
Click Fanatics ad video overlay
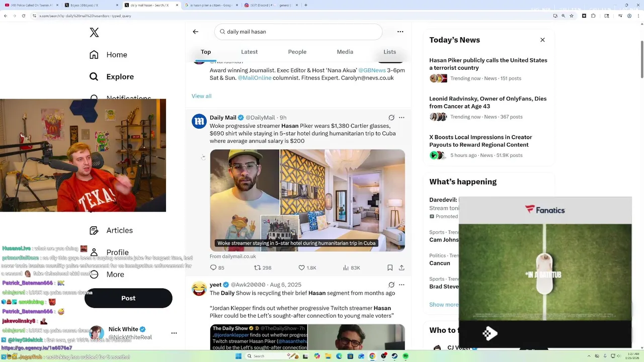(545, 273)
